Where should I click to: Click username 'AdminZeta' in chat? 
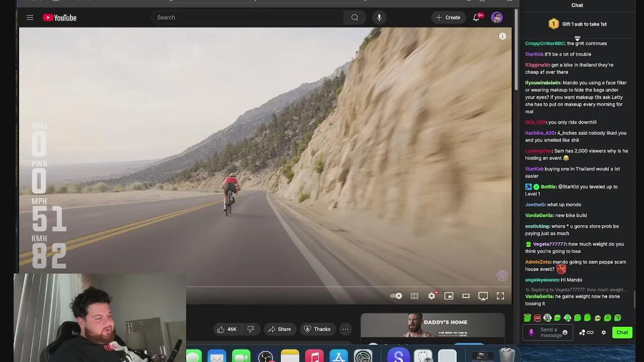pos(538,262)
